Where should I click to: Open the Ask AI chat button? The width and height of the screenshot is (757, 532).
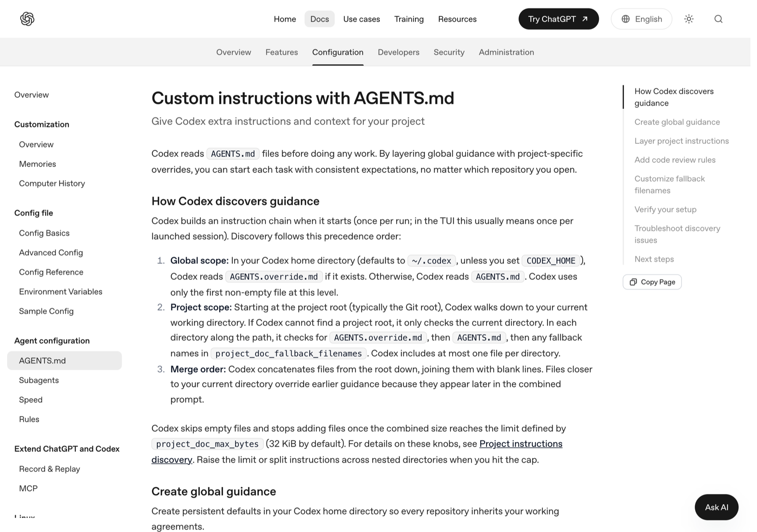pos(717,507)
